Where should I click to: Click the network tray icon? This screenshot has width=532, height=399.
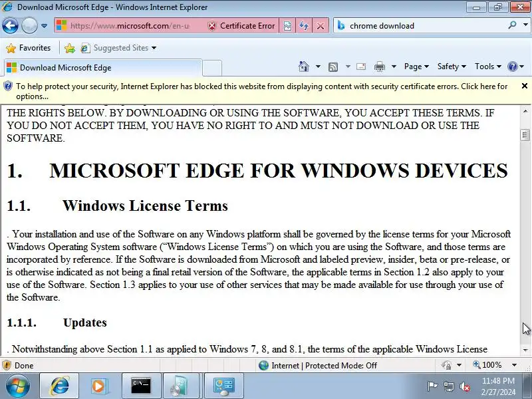[x=448, y=386]
